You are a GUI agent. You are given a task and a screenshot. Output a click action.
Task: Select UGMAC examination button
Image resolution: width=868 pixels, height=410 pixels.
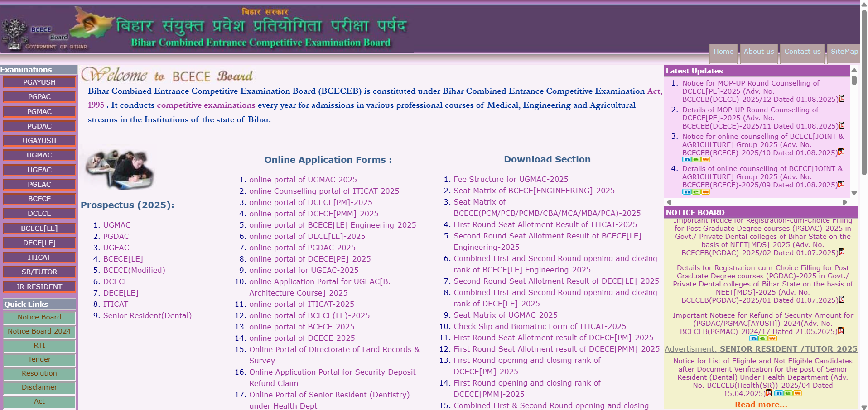[x=39, y=155]
